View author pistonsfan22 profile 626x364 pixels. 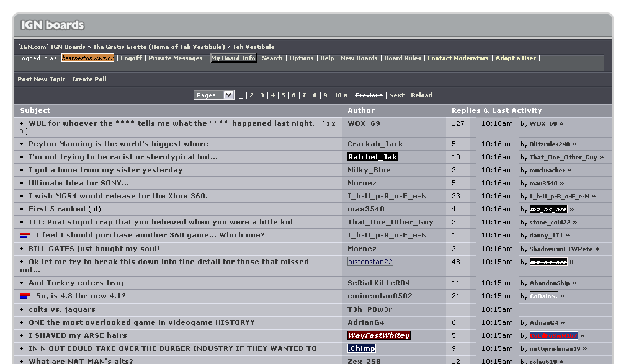370,262
